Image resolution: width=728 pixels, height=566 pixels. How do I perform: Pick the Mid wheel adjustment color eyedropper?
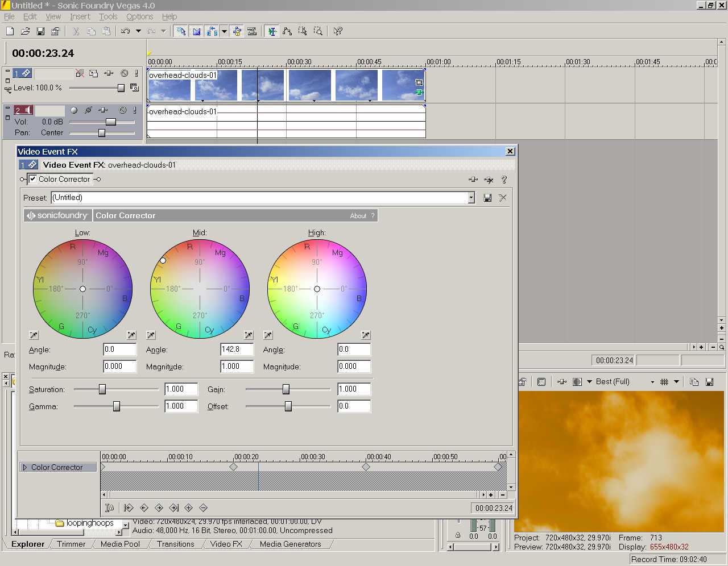[249, 335]
